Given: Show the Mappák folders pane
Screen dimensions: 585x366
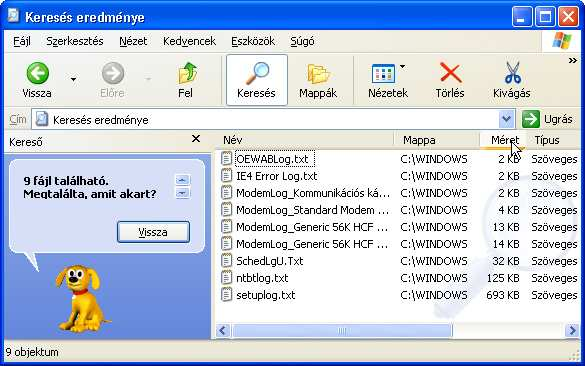Looking at the screenshot, I should click(318, 80).
